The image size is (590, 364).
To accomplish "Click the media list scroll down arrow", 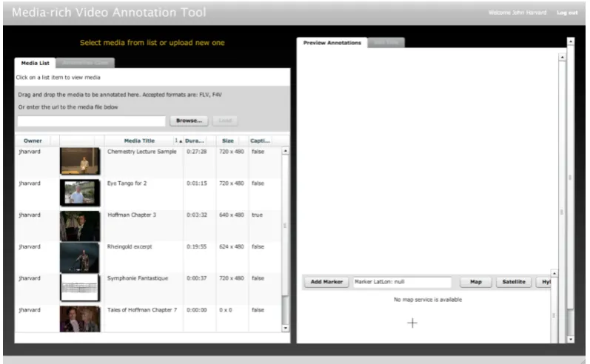I will click(285, 328).
